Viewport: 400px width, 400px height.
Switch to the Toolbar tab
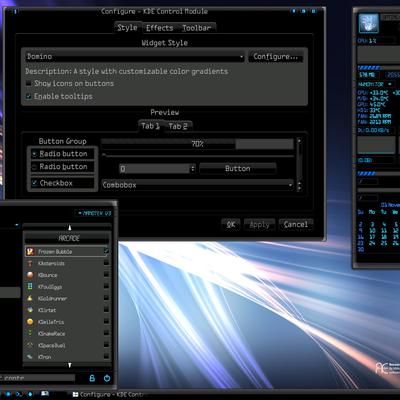[197, 28]
